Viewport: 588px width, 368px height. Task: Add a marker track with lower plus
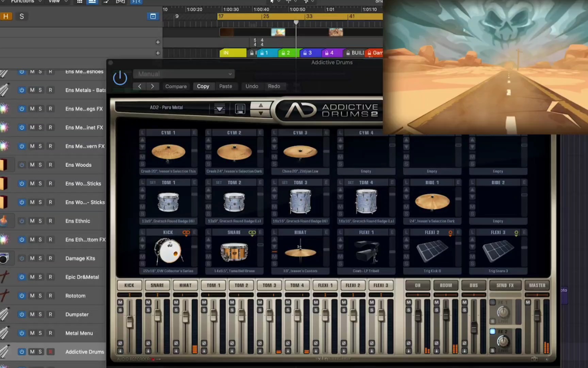[158, 53]
